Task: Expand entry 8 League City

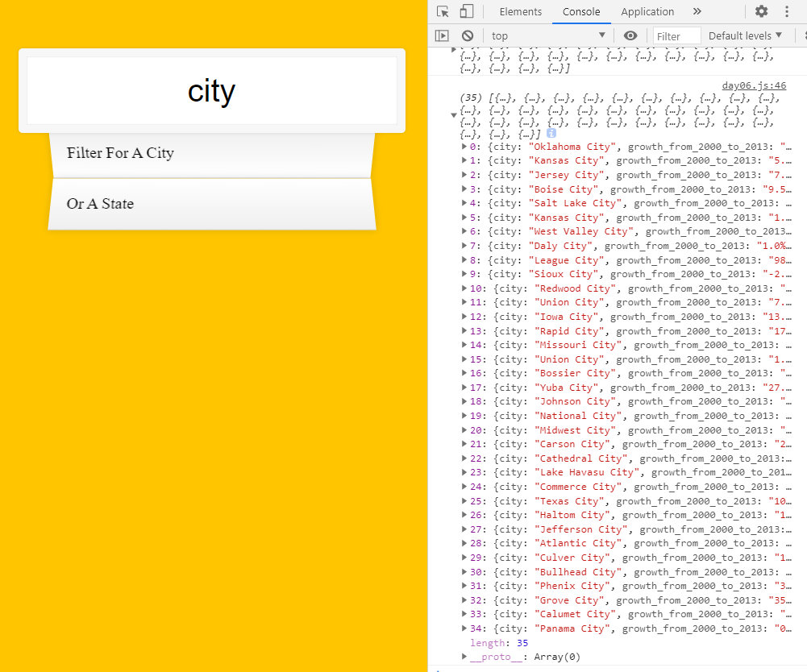Action: [464, 260]
